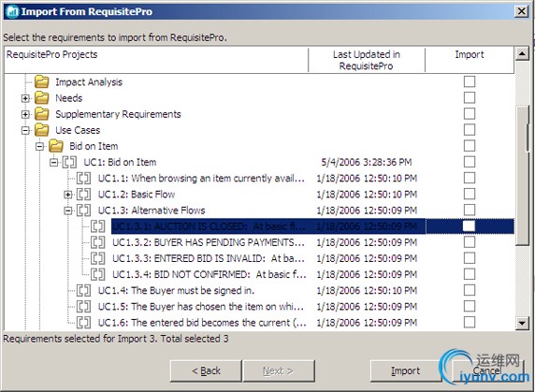Click the Bid on Item folder icon

click(x=56, y=146)
